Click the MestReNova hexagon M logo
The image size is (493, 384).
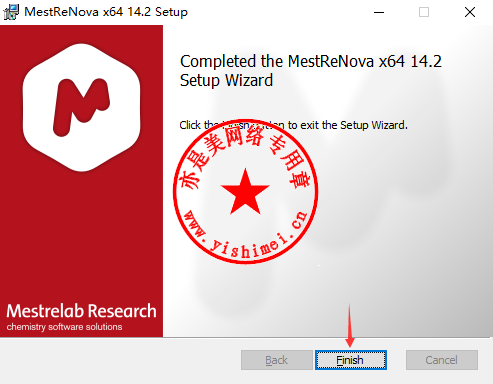click(x=82, y=107)
